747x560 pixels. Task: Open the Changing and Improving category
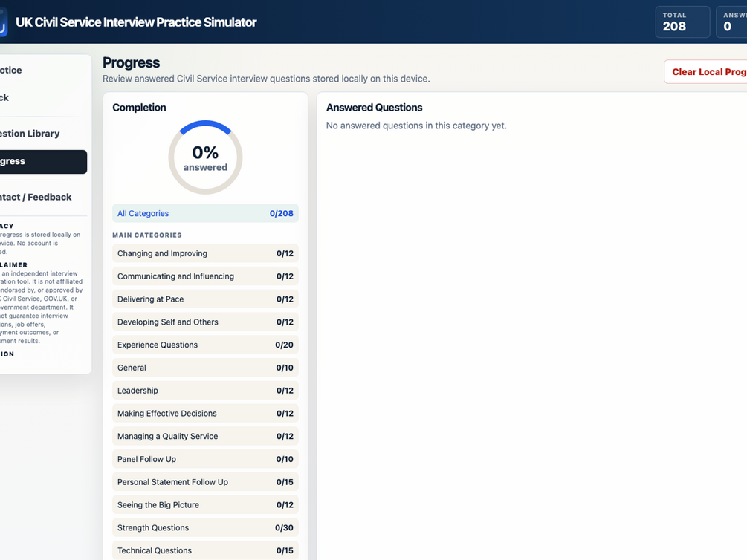[x=205, y=253]
